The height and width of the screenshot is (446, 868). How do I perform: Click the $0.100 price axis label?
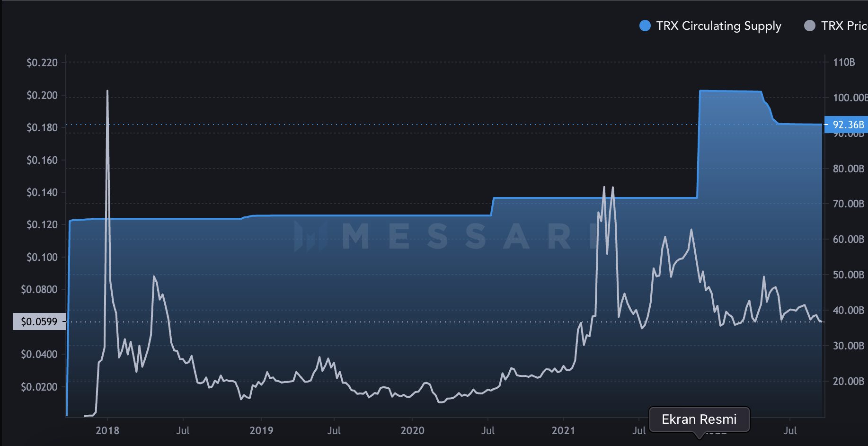coord(42,257)
